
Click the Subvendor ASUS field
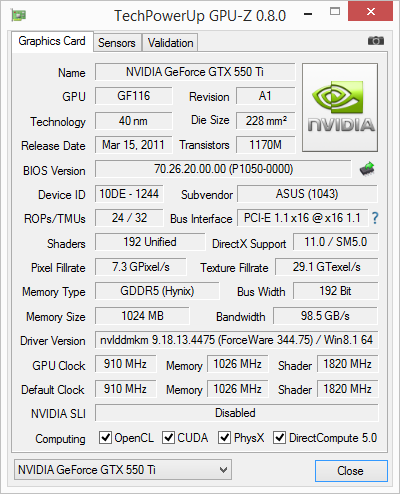(307, 194)
